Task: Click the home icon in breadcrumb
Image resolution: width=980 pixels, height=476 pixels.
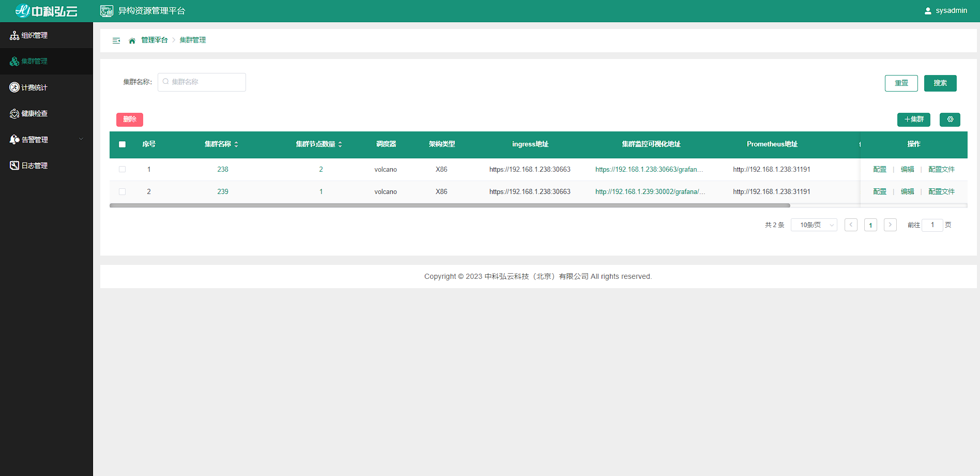Action: coord(132,40)
